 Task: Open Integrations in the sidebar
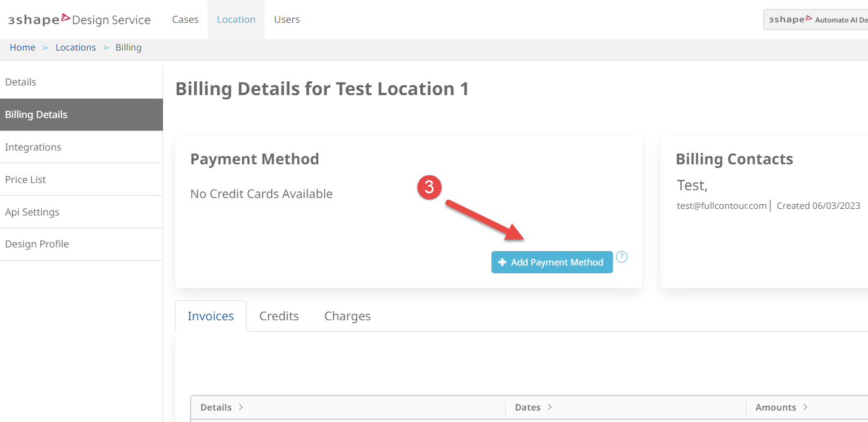click(81, 147)
